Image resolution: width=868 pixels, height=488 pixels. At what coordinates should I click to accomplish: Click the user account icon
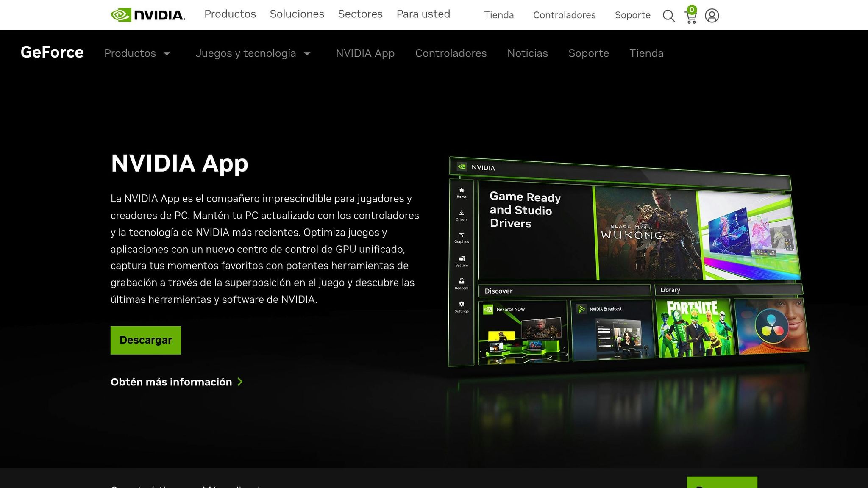(x=712, y=16)
